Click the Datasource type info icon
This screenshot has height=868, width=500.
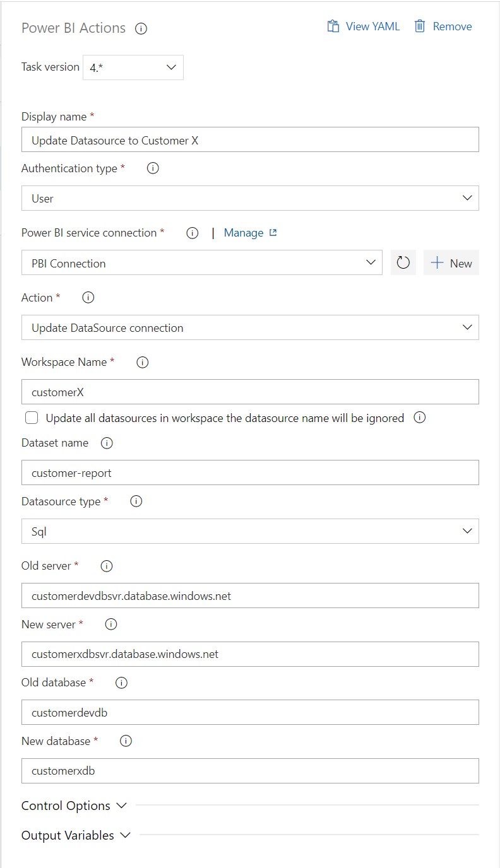pyautogui.click(x=136, y=501)
